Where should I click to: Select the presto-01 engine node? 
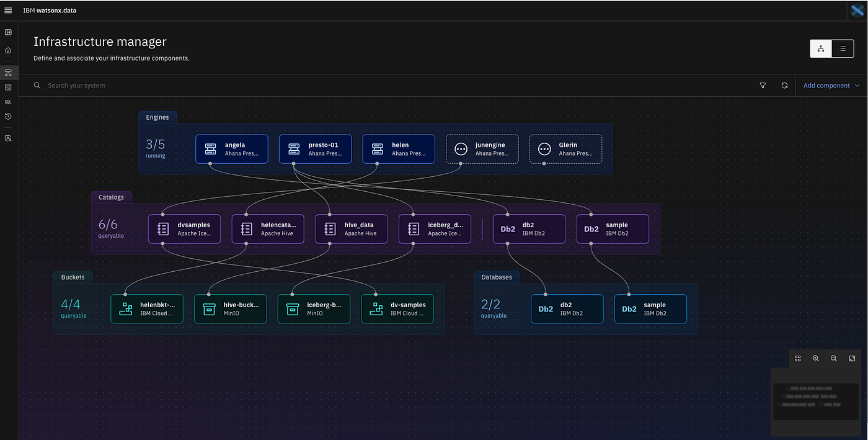point(315,149)
